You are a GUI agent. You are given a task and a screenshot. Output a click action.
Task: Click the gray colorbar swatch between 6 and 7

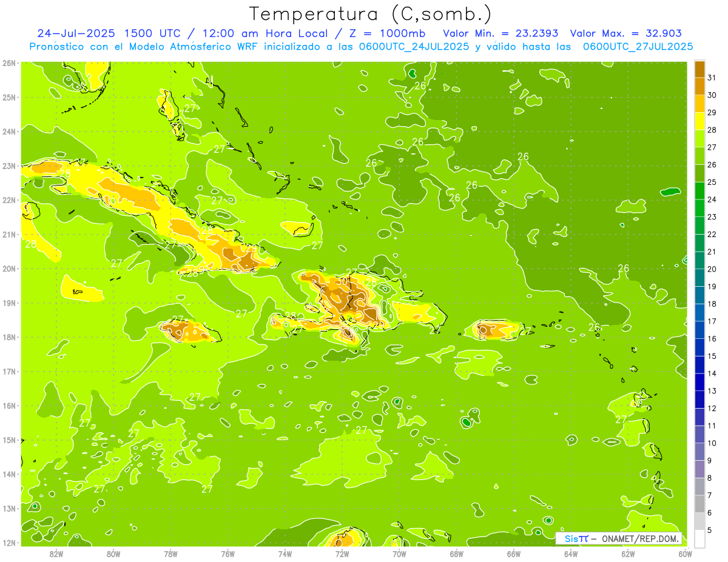[699, 504]
